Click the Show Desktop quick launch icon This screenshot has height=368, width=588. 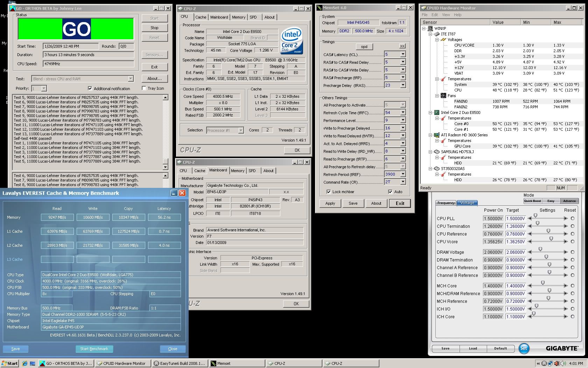[33, 363]
